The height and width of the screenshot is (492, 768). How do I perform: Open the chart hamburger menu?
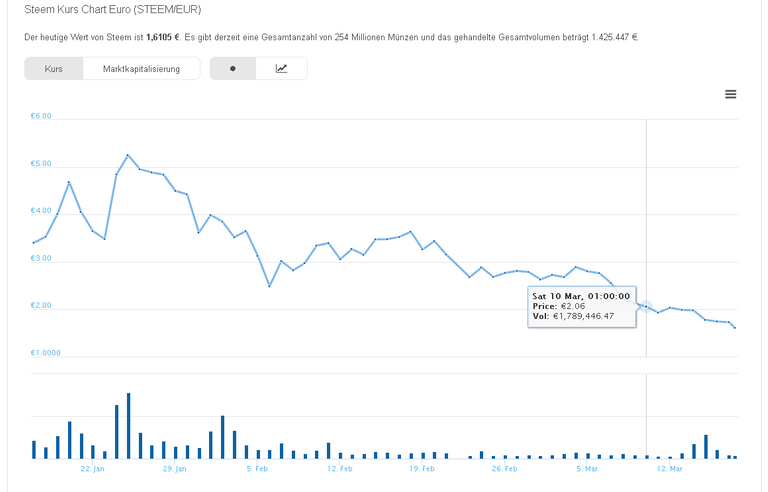pyautogui.click(x=731, y=94)
